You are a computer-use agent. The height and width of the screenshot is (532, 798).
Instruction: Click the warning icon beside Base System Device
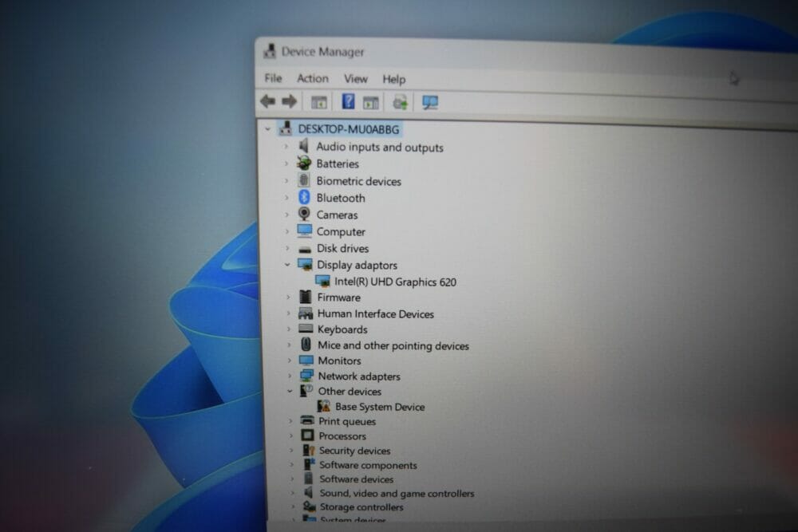coord(324,406)
